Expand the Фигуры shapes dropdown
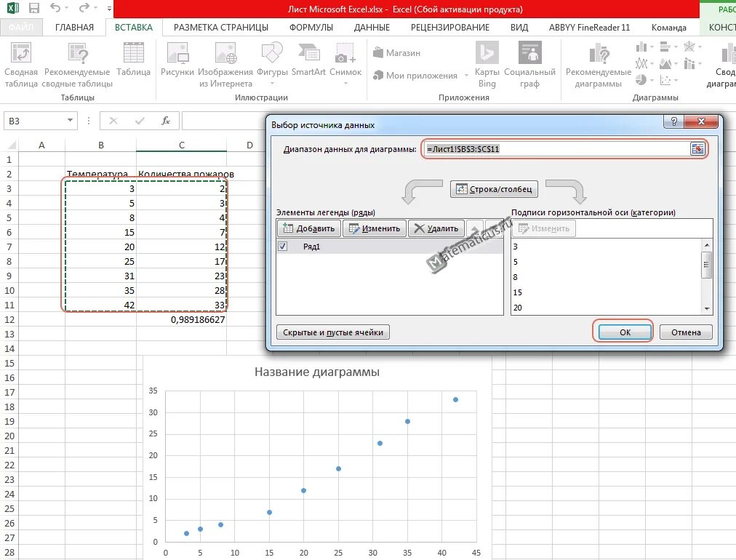This screenshot has width=736, height=560. click(x=272, y=84)
